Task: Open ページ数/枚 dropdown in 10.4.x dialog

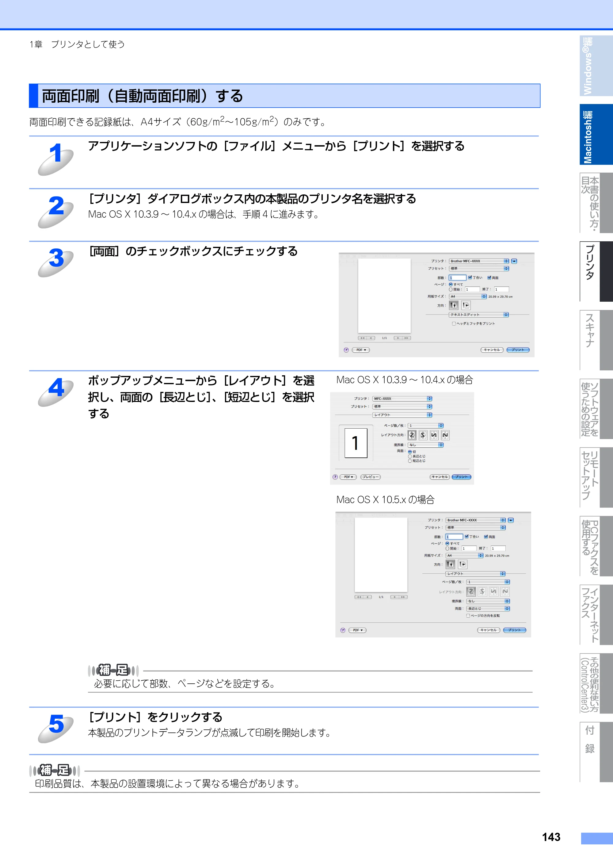Action: pos(425,426)
